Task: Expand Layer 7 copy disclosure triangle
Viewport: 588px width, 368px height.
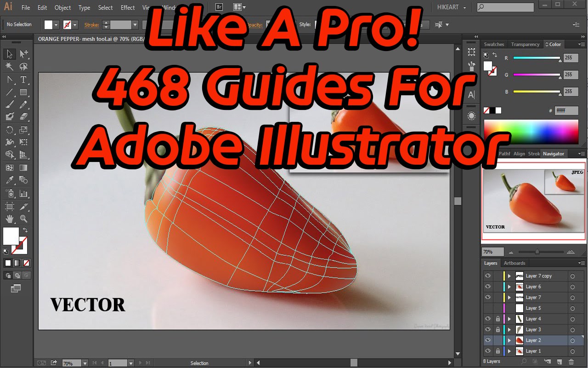Action: point(509,276)
